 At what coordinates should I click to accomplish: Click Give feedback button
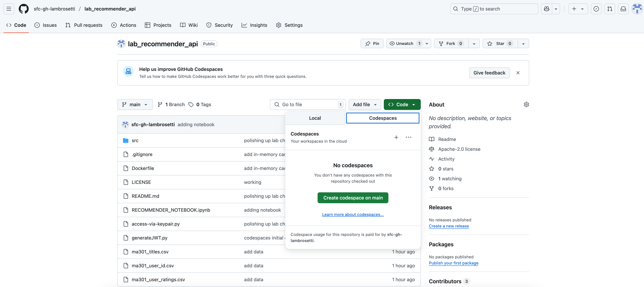click(489, 73)
